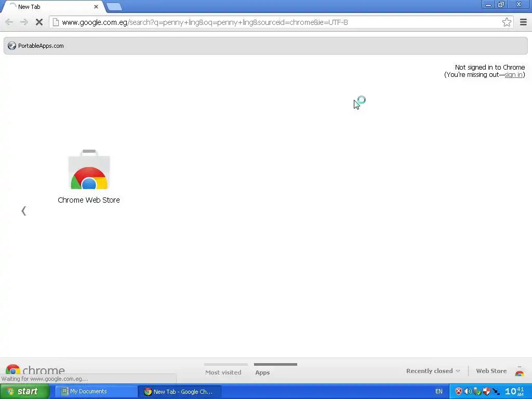Click the 'Waiting for www.google.com.eg...' status text
The height and width of the screenshot is (399, 532).
(45, 379)
